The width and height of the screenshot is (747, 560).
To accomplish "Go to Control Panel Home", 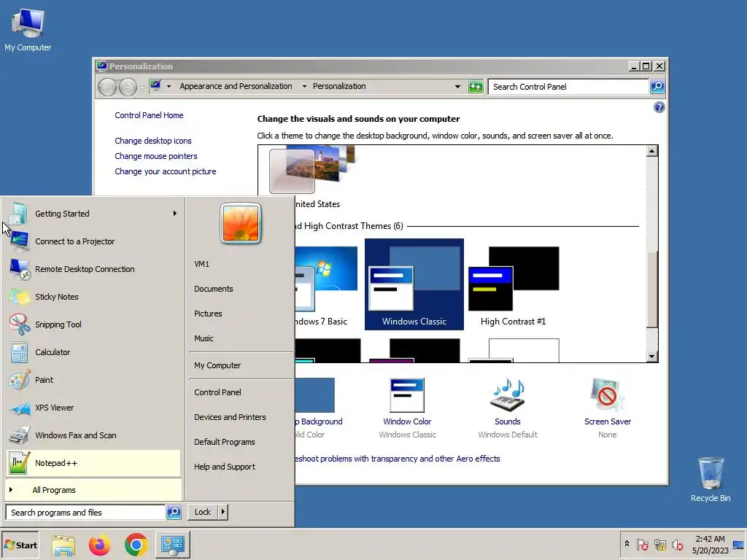I will click(149, 115).
